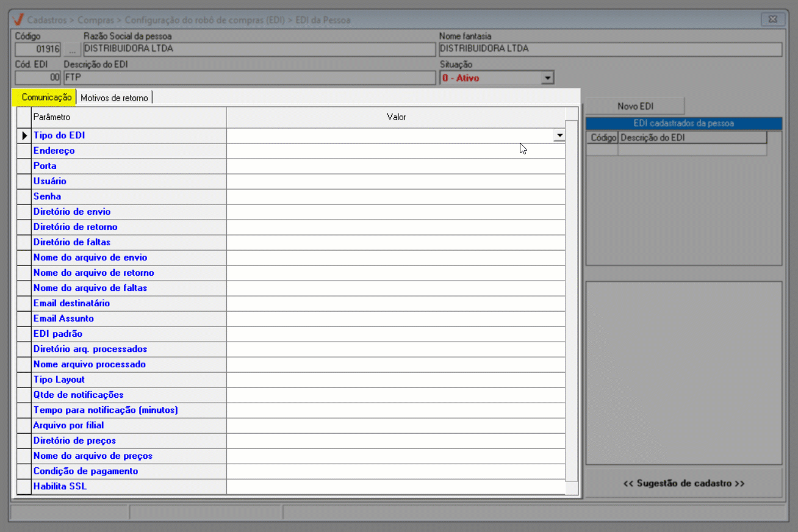Click the Email destinatário value cell
This screenshot has height=532, width=798.
(395, 303)
